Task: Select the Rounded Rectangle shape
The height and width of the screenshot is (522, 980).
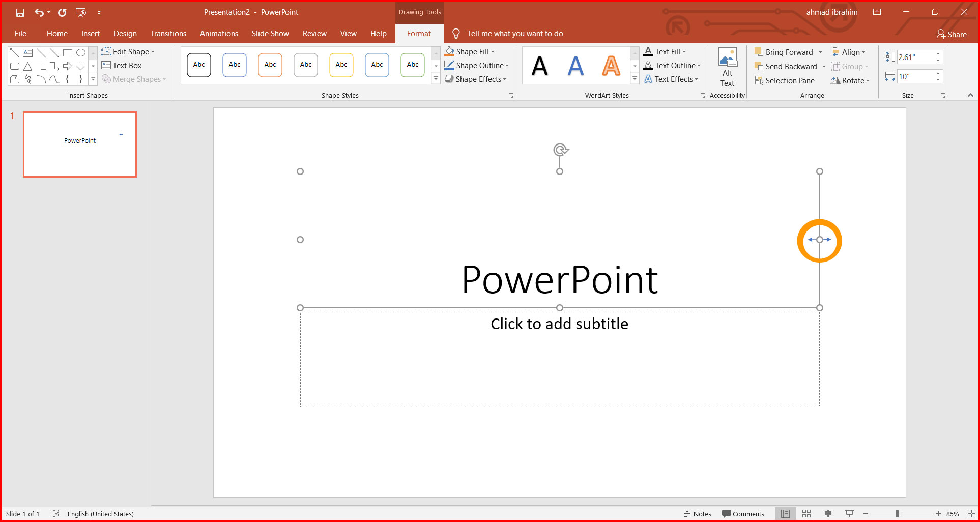Action: [15, 66]
